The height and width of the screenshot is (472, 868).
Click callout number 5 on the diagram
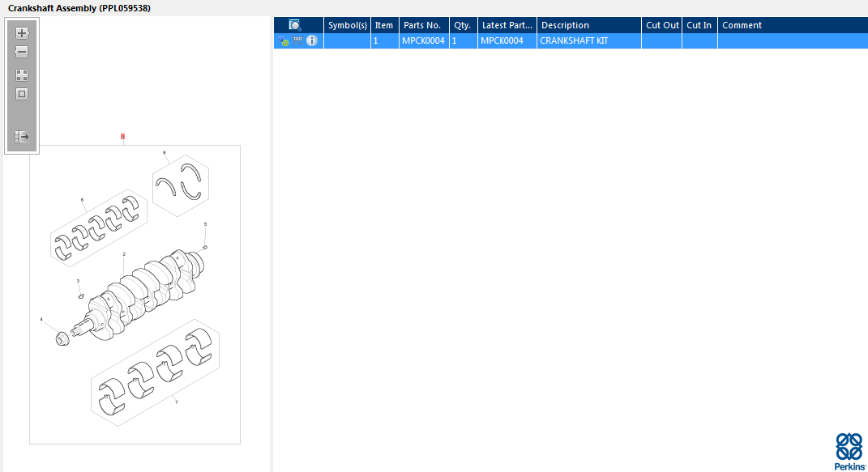tap(205, 224)
